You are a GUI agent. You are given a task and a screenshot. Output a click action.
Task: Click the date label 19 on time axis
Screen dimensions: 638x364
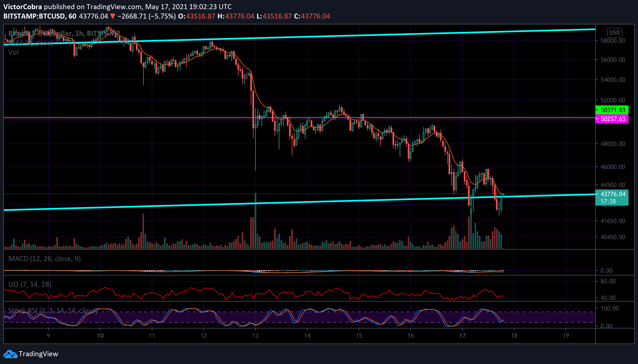coord(566,335)
